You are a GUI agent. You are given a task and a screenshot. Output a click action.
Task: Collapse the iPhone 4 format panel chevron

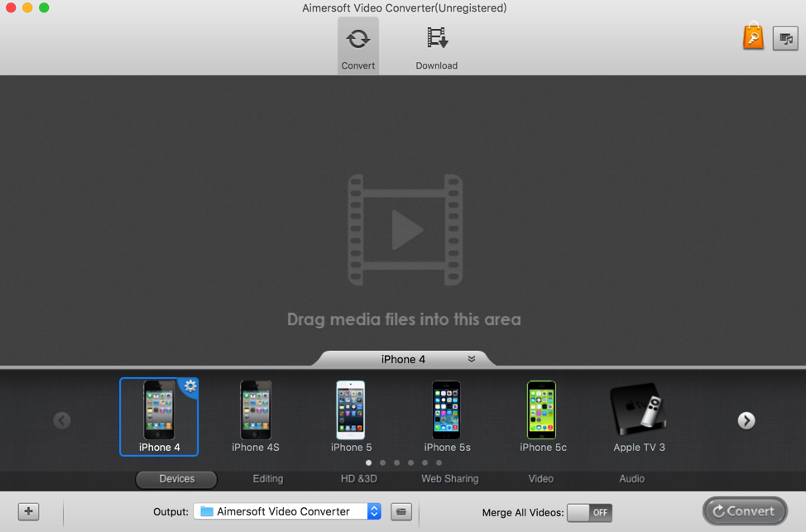[x=472, y=359]
